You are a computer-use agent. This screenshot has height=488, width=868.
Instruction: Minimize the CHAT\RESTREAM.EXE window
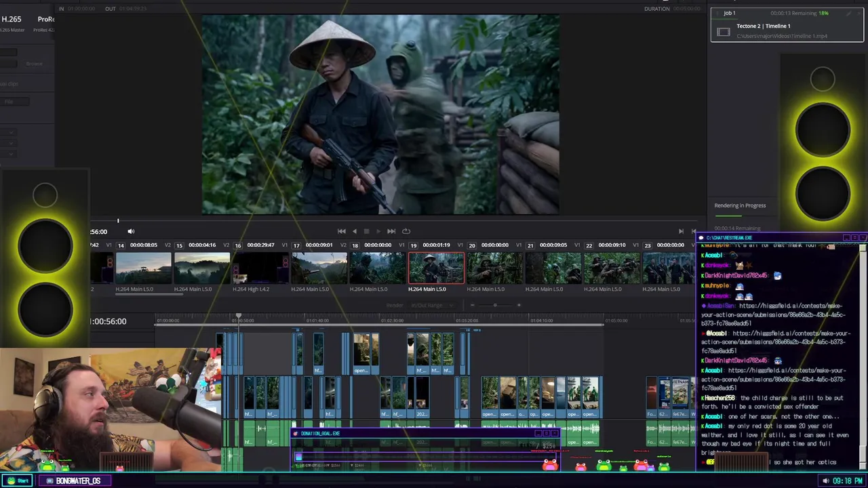pyautogui.click(x=846, y=238)
